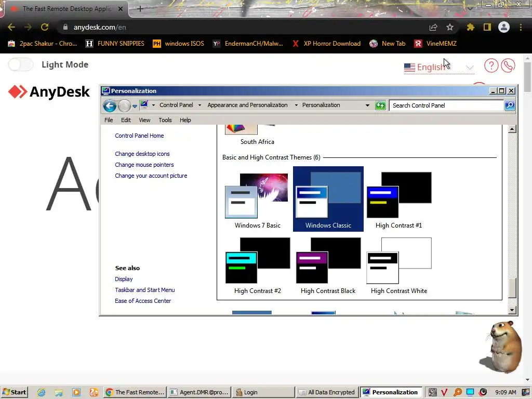Click the Search Control Panel field
Screen dimensions: 532x399
point(446,105)
